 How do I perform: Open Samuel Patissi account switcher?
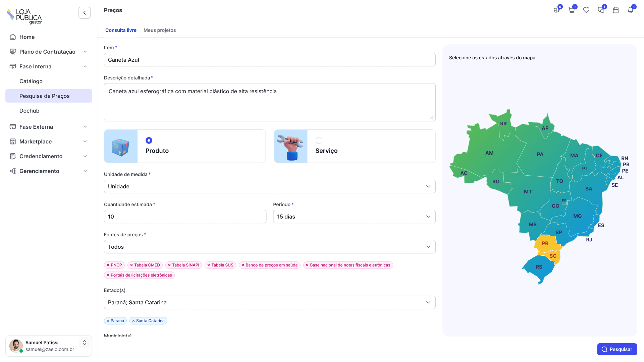[x=85, y=343]
